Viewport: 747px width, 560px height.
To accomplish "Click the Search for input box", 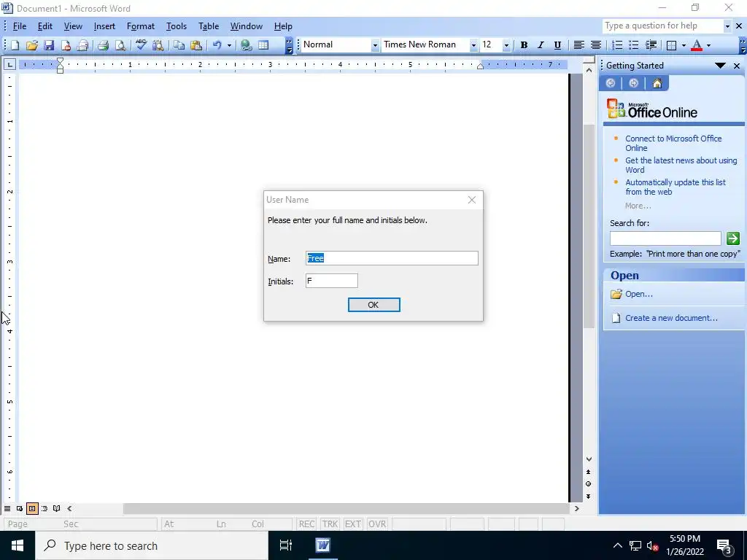I will (x=665, y=238).
